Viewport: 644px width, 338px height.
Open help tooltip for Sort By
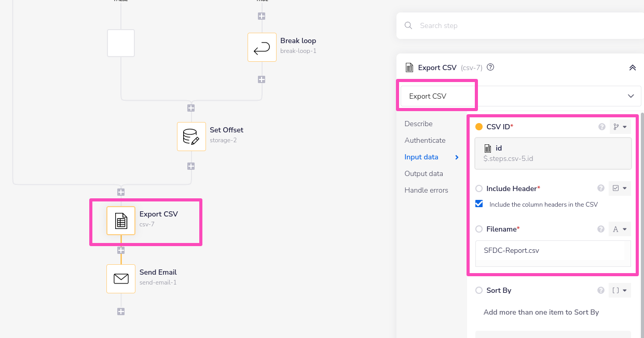coord(601,290)
